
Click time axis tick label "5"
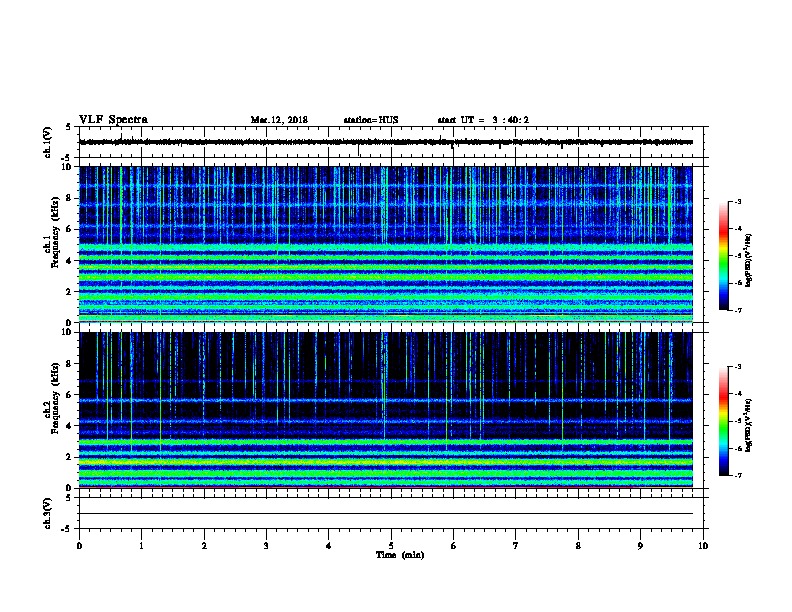pos(391,546)
